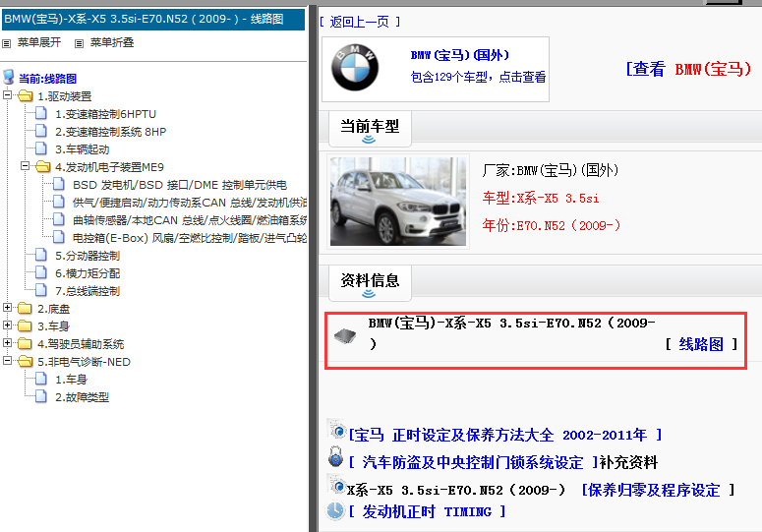Click the 菜单折叠 list icon
The image size is (762, 532).
click(x=79, y=43)
